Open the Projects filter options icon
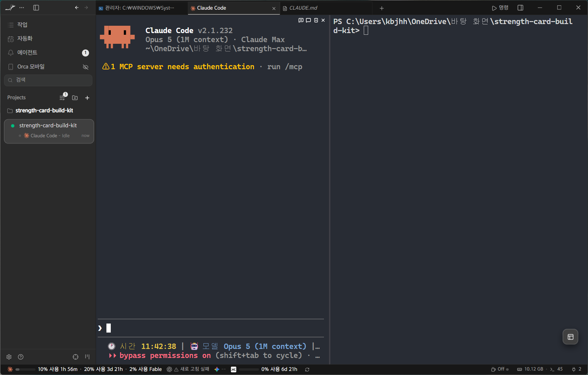This screenshot has width=588, height=375. tap(63, 98)
